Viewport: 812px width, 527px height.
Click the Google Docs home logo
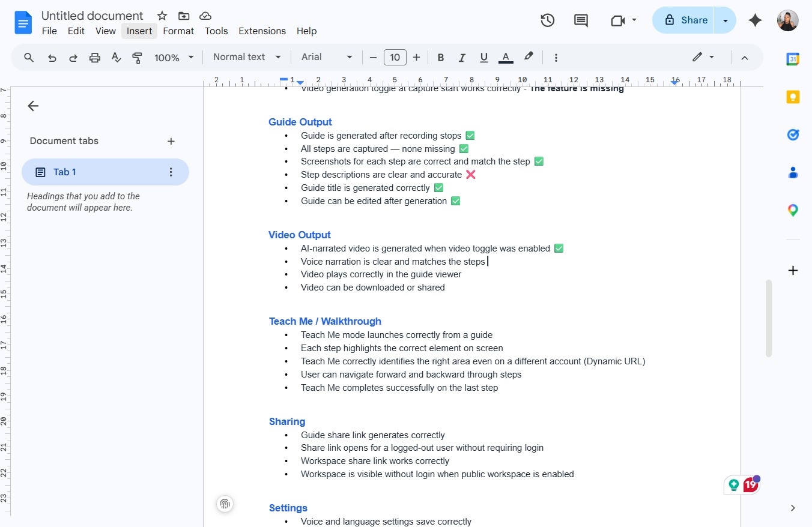[x=23, y=23]
